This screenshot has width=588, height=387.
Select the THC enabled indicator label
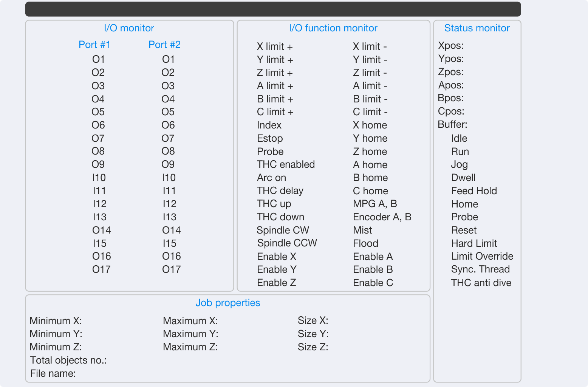tap(286, 164)
